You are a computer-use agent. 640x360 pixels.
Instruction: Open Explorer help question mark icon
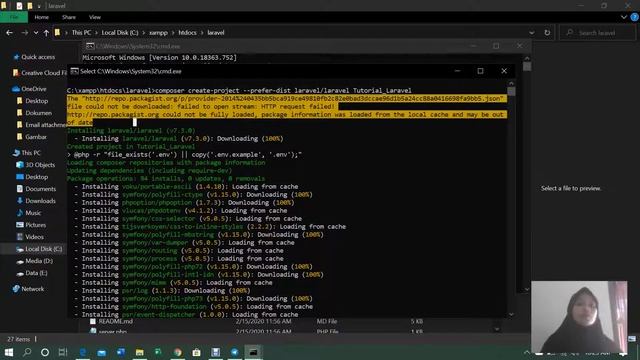(x=634, y=17)
